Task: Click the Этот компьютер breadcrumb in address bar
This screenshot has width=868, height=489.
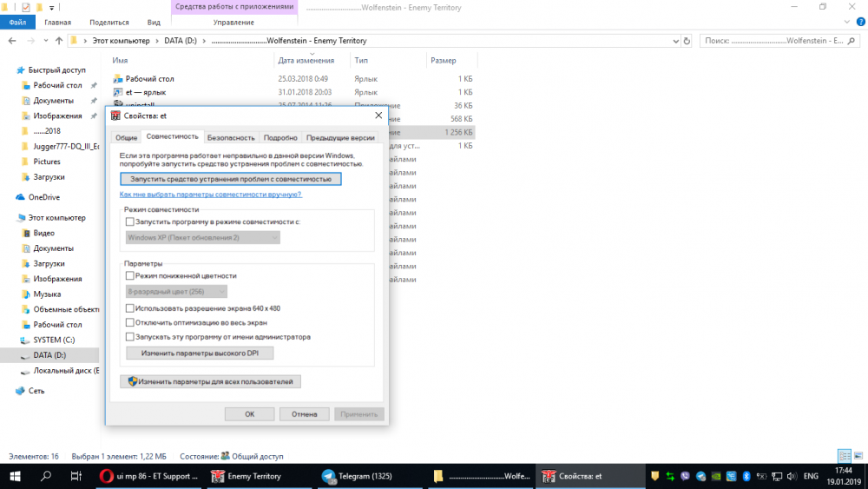Action: click(x=121, y=41)
